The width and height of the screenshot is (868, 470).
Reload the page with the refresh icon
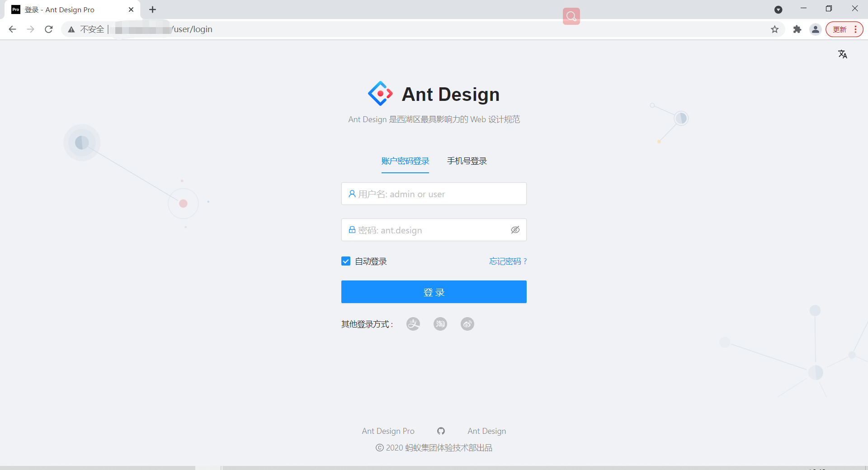click(49, 29)
